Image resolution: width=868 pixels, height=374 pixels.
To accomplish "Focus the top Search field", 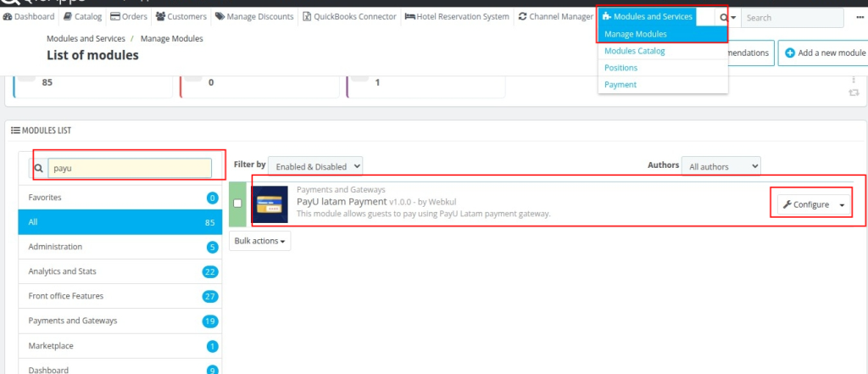I will point(793,18).
